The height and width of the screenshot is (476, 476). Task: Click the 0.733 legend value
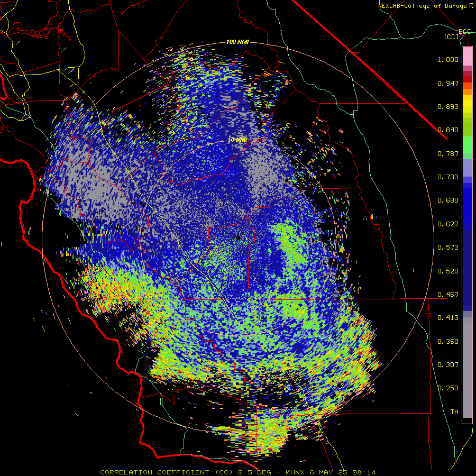coord(448,177)
